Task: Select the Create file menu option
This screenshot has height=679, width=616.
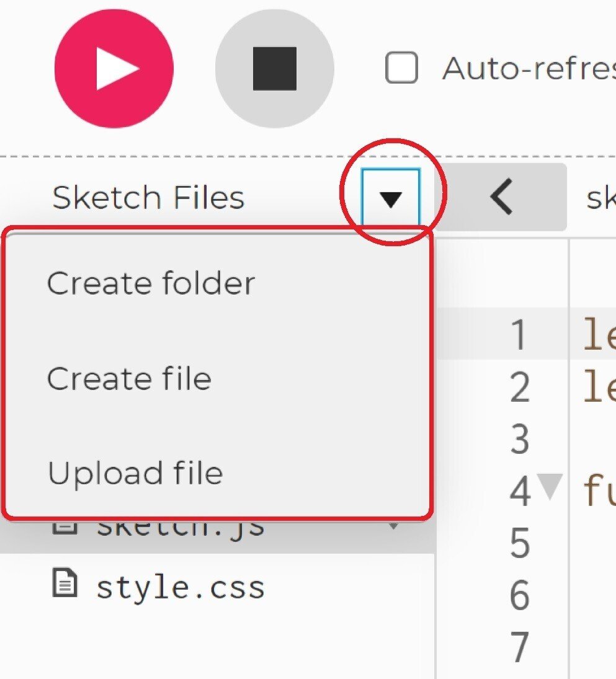Action: pyautogui.click(x=129, y=378)
